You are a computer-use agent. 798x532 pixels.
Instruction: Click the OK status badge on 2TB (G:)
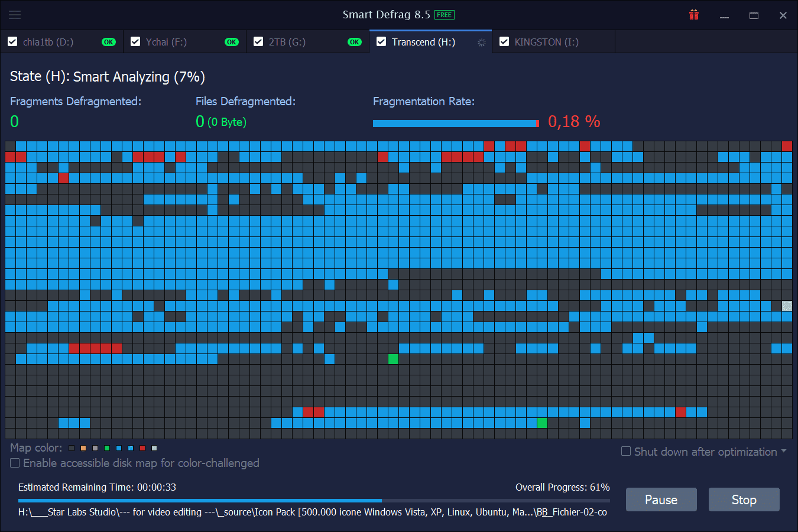[355, 42]
